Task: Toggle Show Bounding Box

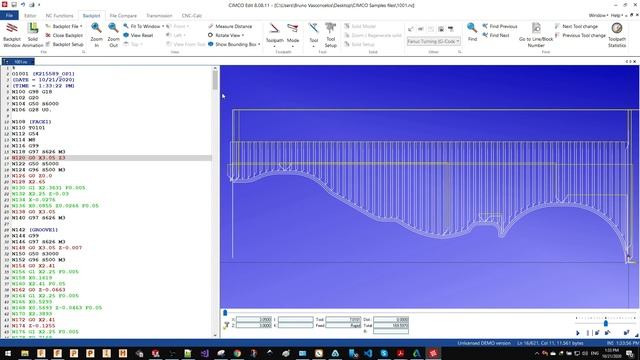Action: (x=233, y=44)
